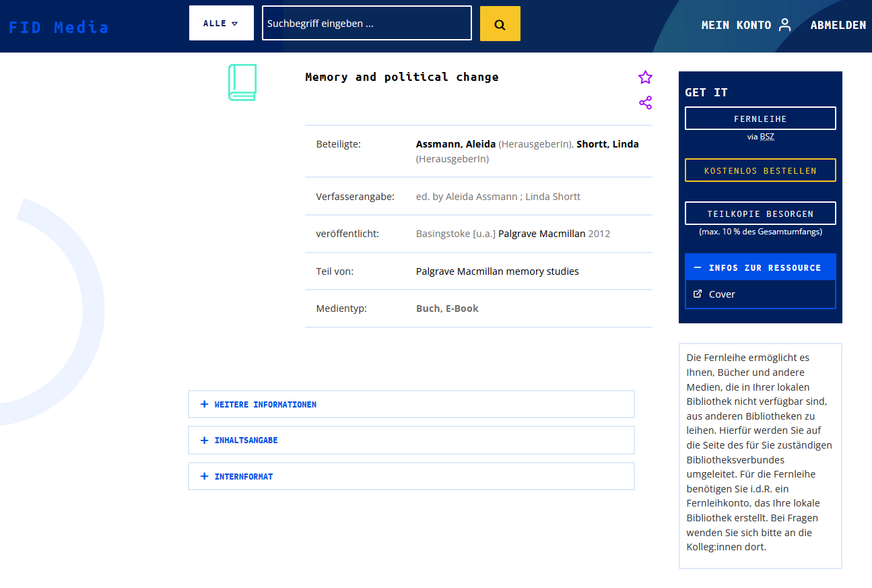The width and height of the screenshot is (872, 588).
Task: Go to the FID Media home logo
Action: pos(59,27)
